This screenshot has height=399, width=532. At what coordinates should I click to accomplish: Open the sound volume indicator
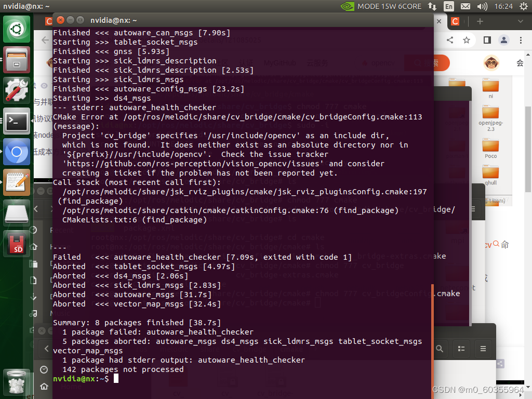(482, 6)
